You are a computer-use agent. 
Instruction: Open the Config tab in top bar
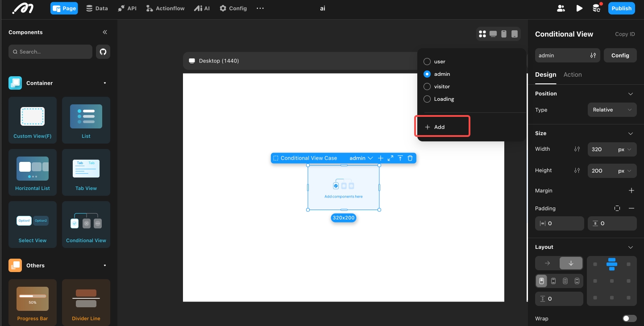(233, 8)
